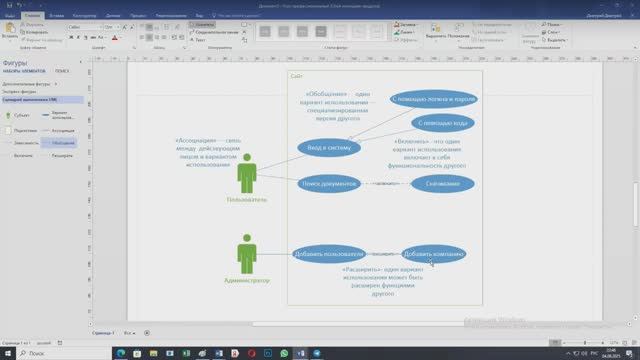Add a new page with plus button

(147, 333)
